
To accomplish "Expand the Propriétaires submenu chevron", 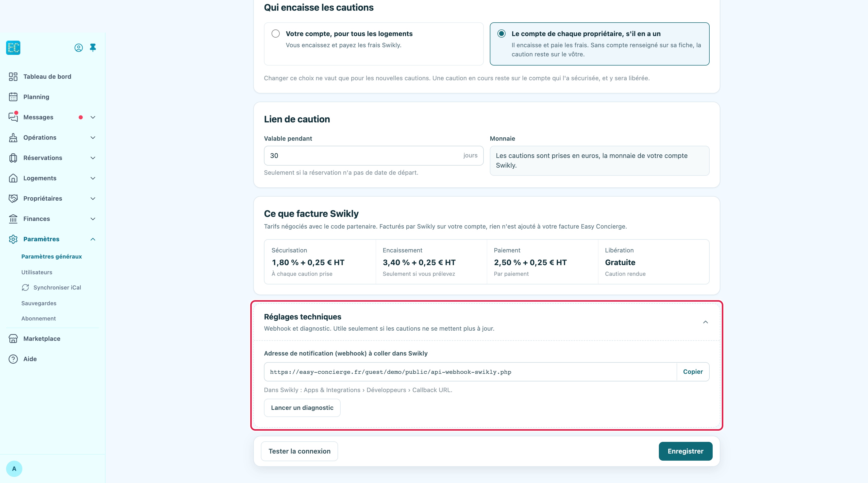I will pos(93,199).
